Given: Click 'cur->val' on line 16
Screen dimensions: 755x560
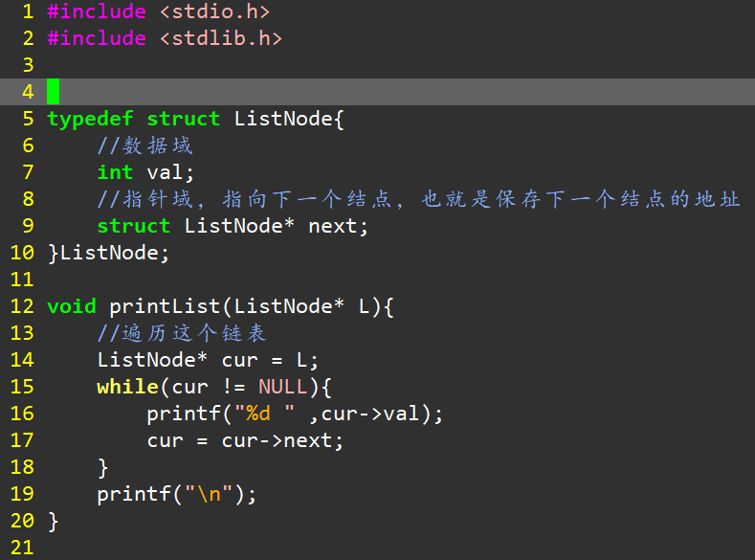Looking at the screenshot, I should tap(370, 414).
